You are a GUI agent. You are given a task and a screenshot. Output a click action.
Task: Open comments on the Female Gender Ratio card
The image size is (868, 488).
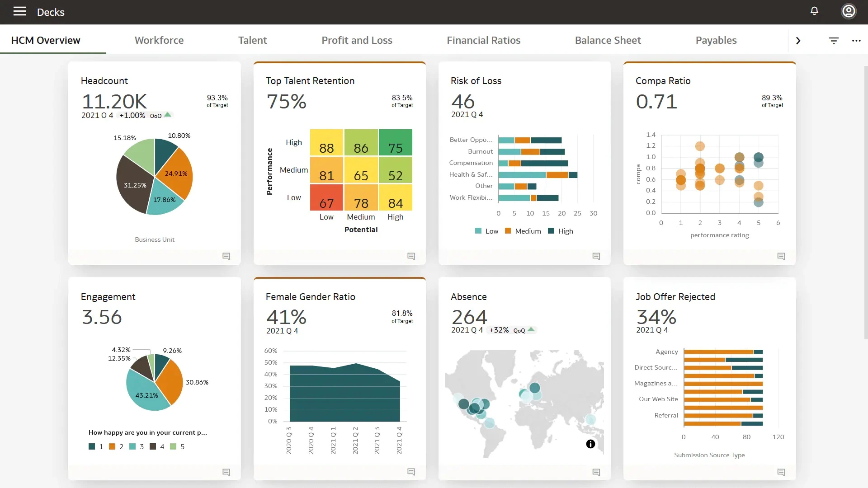pyautogui.click(x=411, y=472)
